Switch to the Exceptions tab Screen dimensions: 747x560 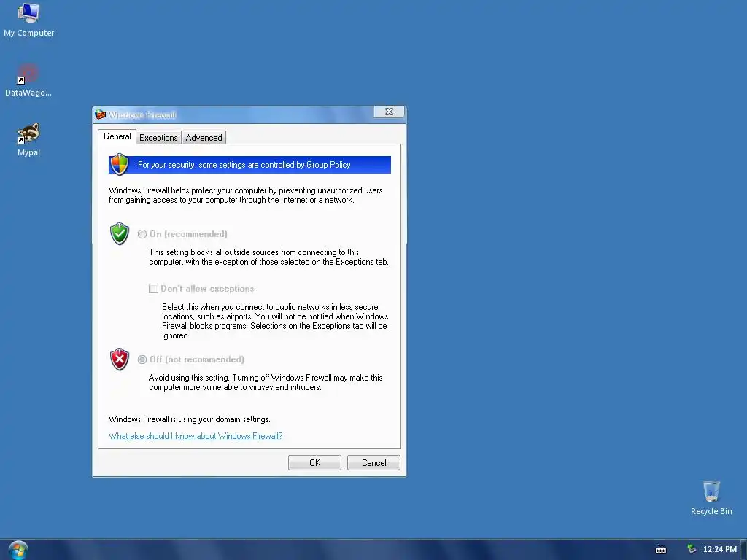coord(158,138)
